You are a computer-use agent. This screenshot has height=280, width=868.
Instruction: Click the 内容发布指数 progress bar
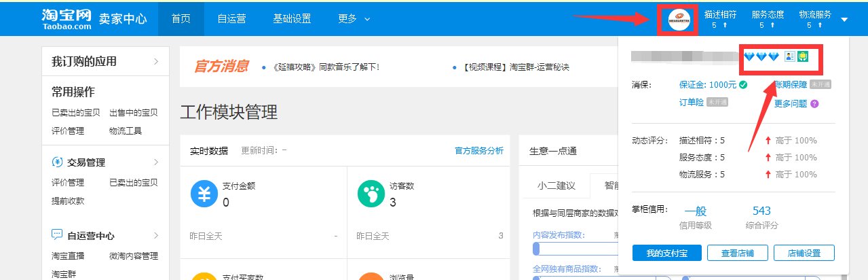coord(574,248)
